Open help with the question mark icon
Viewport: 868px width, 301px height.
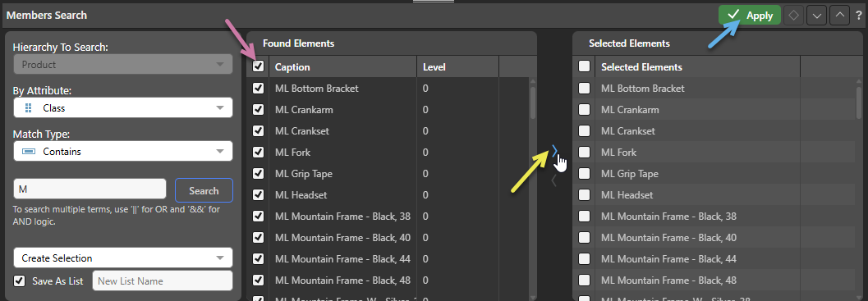pyautogui.click(x=859, y=16)
